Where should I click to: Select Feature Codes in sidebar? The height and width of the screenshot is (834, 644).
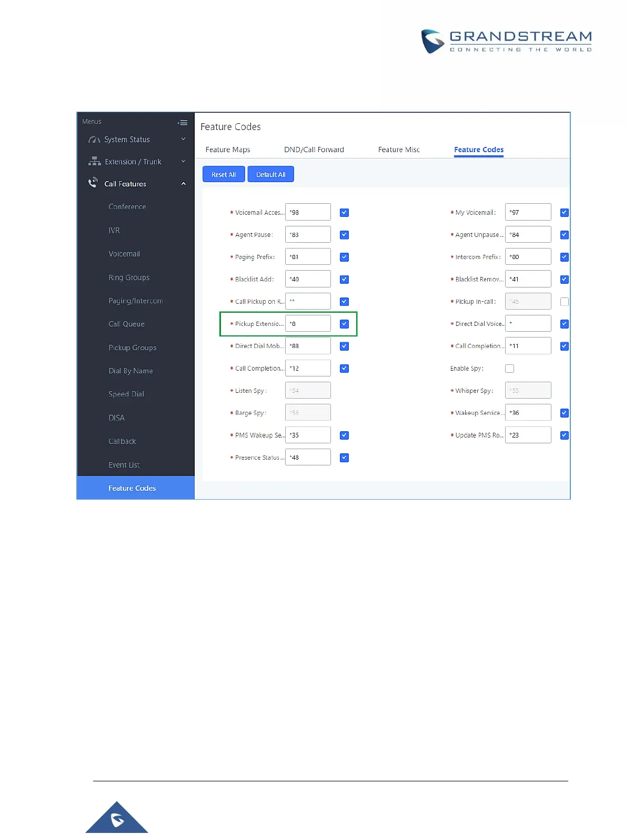pyautogui.click(x=136, y=488)
